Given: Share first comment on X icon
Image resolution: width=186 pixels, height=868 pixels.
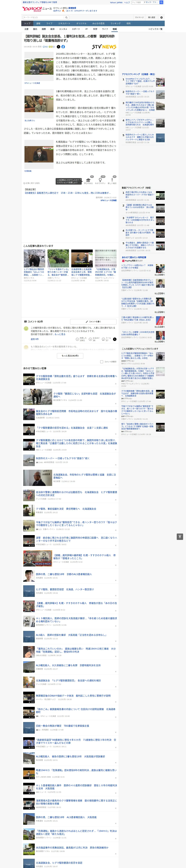Looking at the screenshot, I should [x=114, y=339].
